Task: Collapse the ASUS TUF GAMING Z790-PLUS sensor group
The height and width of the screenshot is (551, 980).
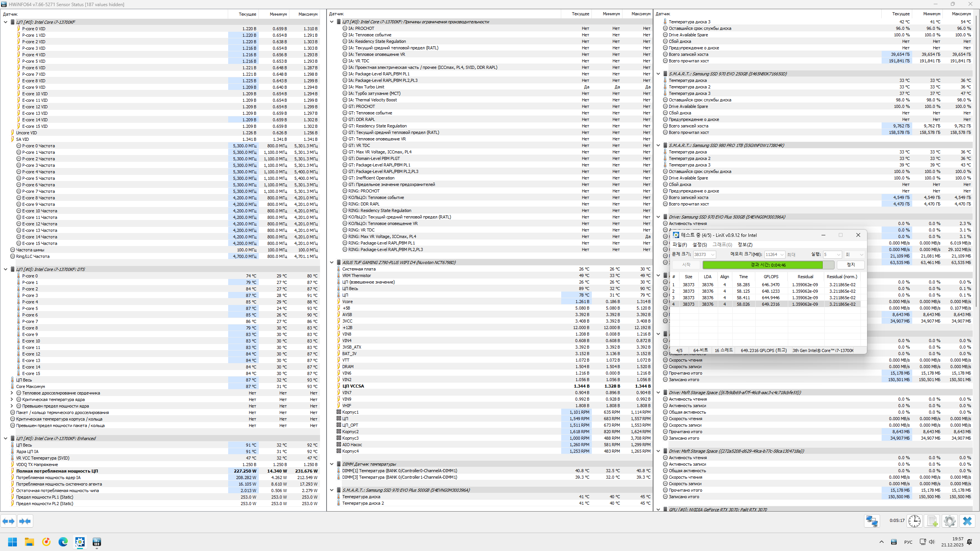Action: tap(332, 262)
